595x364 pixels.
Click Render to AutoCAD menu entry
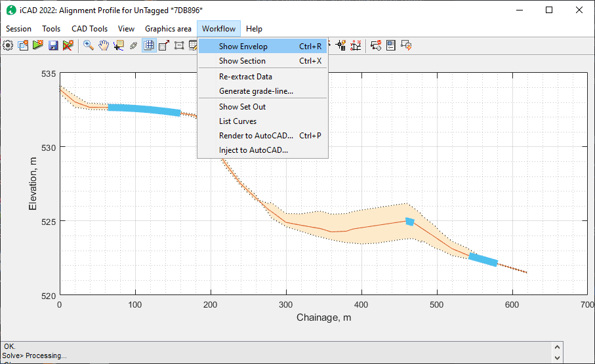(256, 136)
